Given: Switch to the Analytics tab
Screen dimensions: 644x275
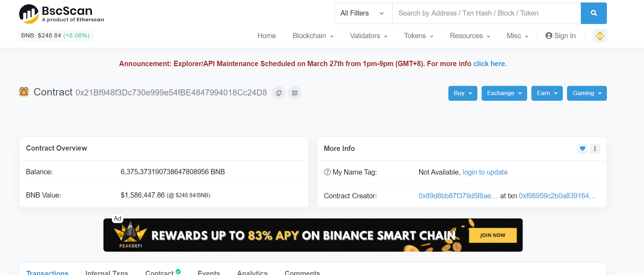Looking at the screenshot, I should pos(252,272).
